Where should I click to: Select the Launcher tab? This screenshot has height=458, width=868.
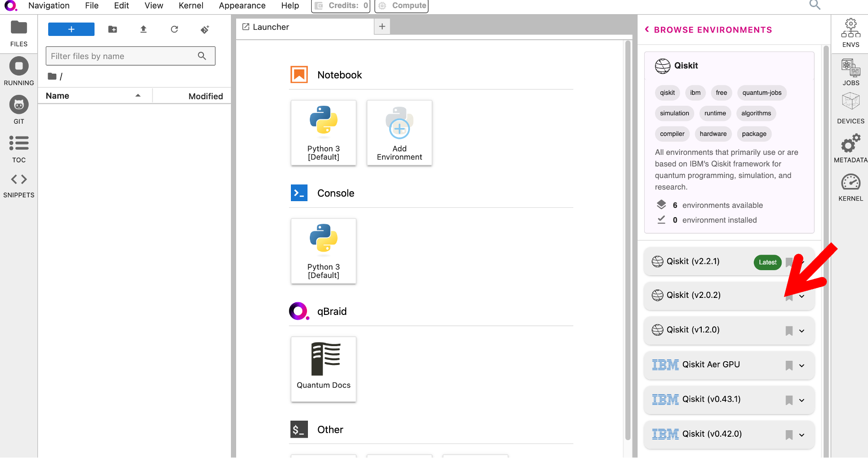[x=305, y=27]
